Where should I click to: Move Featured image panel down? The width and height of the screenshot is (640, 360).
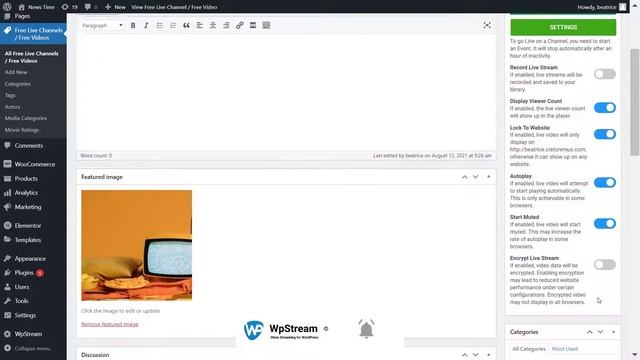tap(476, 177)
